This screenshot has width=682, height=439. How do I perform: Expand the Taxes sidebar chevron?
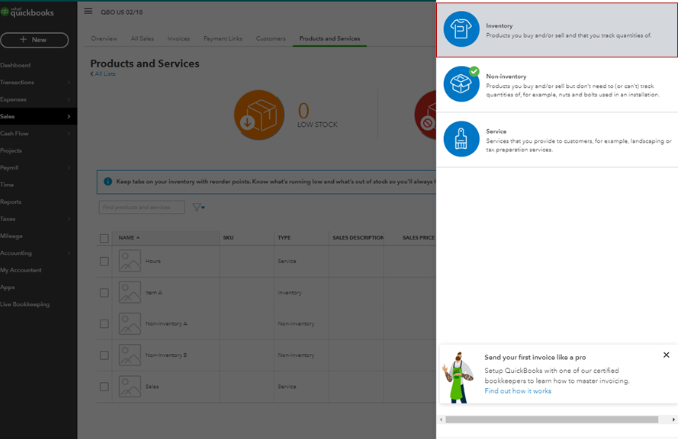point(69,219)
